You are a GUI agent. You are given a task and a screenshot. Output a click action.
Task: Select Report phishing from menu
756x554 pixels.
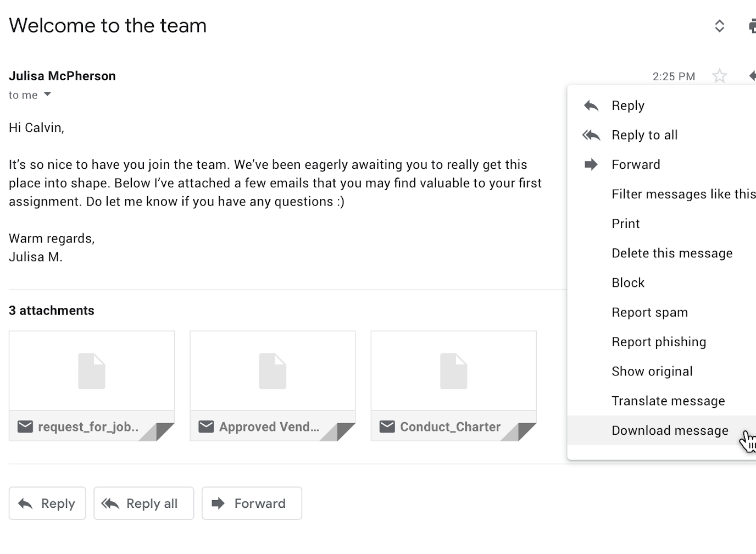click(x=658, y=342)
